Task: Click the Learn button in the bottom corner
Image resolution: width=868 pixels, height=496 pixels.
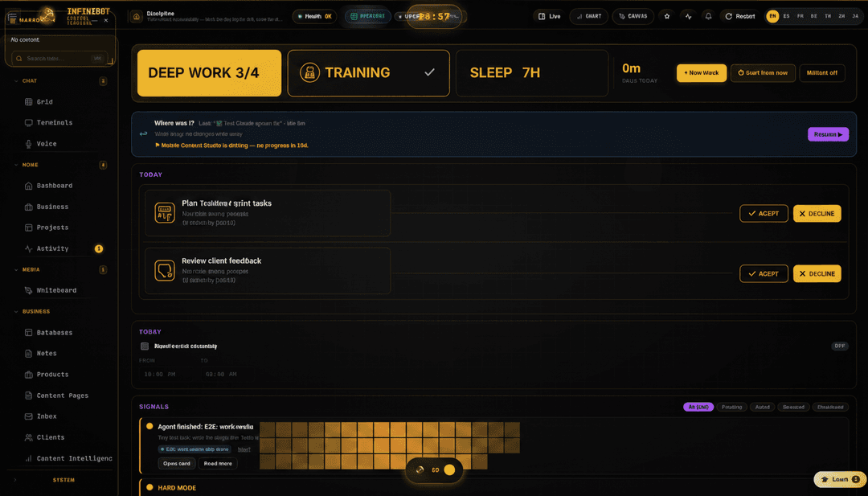Action: coord(840,479)
